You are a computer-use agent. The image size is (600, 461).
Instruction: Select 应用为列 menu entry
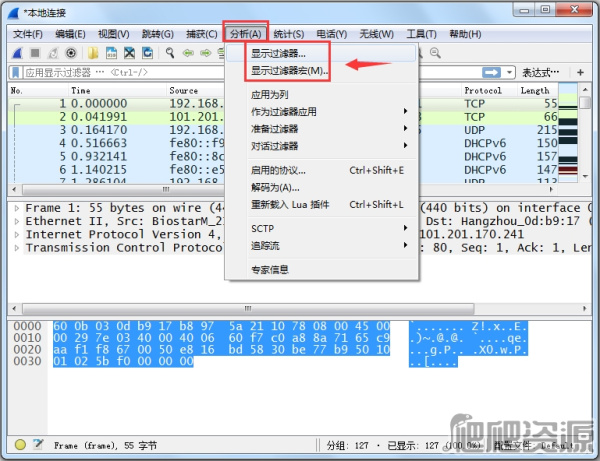click(x=321, y=94)
